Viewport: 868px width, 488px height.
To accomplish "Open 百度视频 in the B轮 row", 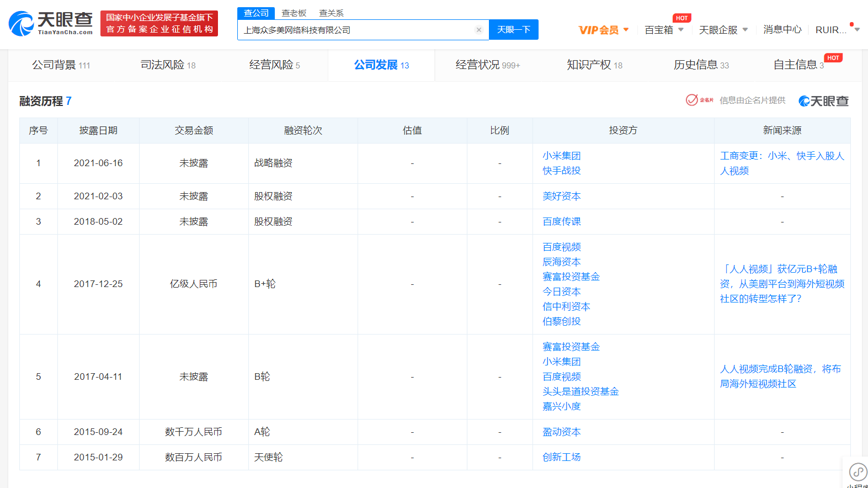I will pos(561,376).
